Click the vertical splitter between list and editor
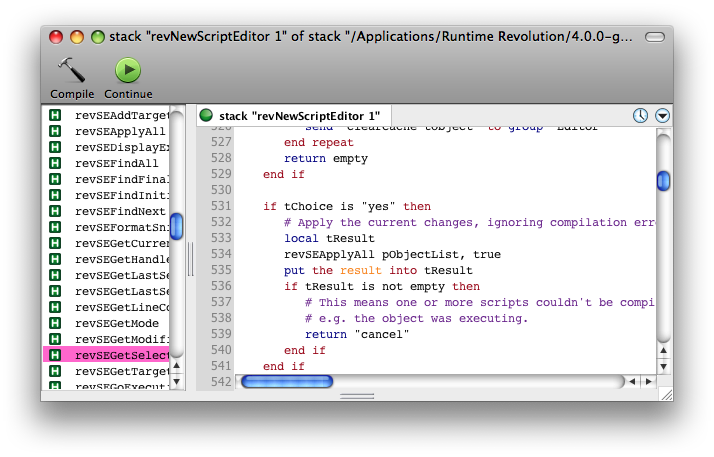 (x=190, y=243)
